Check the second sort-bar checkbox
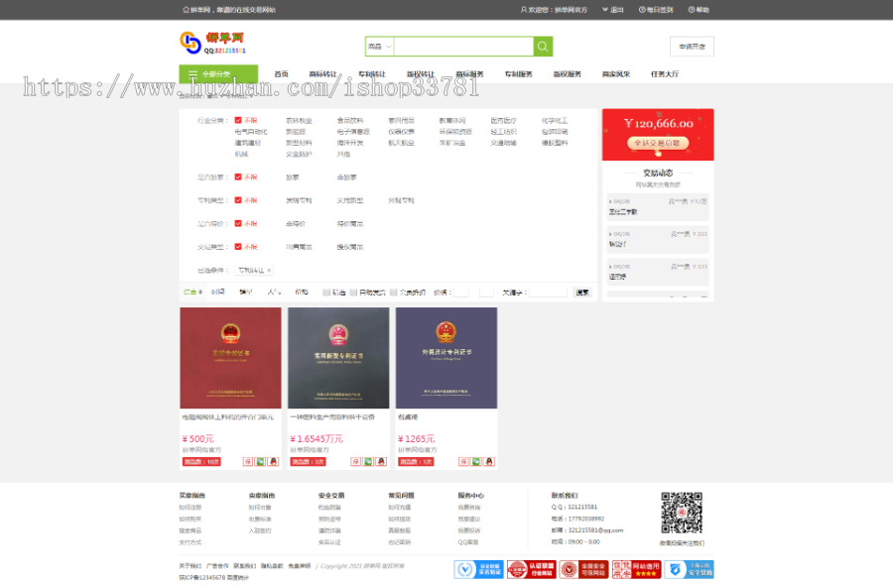Viewport: 893px width, 588px height. click(x=353, y=292)
